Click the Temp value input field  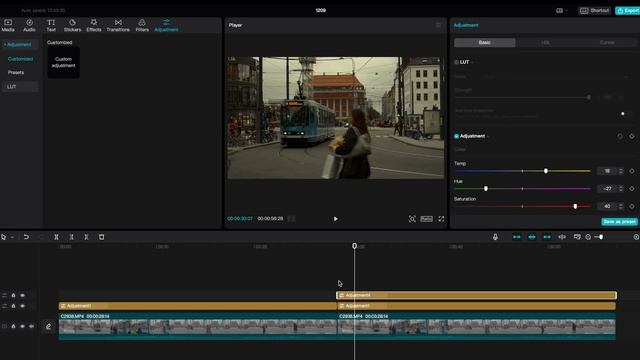tap(607, 171)
